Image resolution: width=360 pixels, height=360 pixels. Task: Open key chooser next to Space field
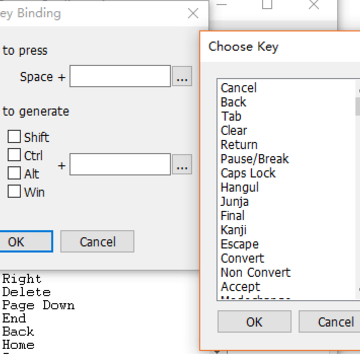pos(182,76)
